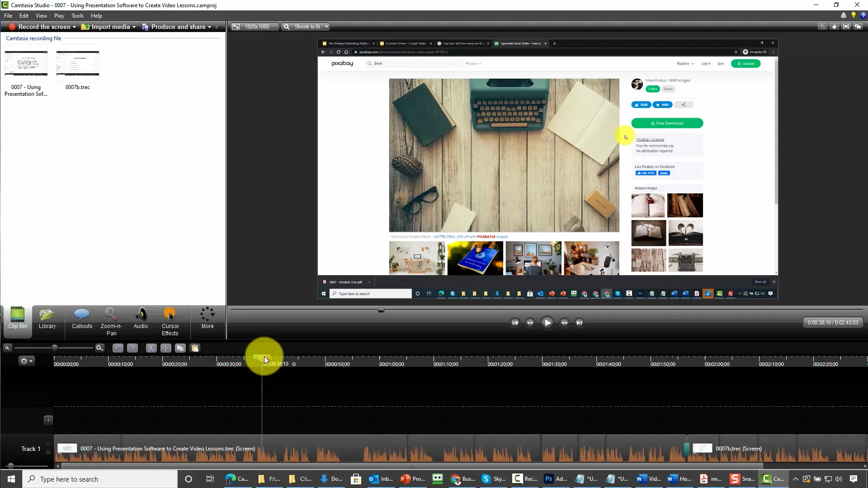Open the yellow lightbulb tips icon
The image size is (868, 488).
pyautogui.click(x=854, y=15)
